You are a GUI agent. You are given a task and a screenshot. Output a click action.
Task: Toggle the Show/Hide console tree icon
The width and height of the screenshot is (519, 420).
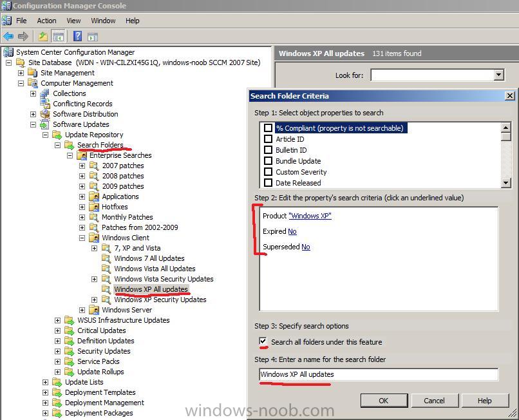[59, 36]
